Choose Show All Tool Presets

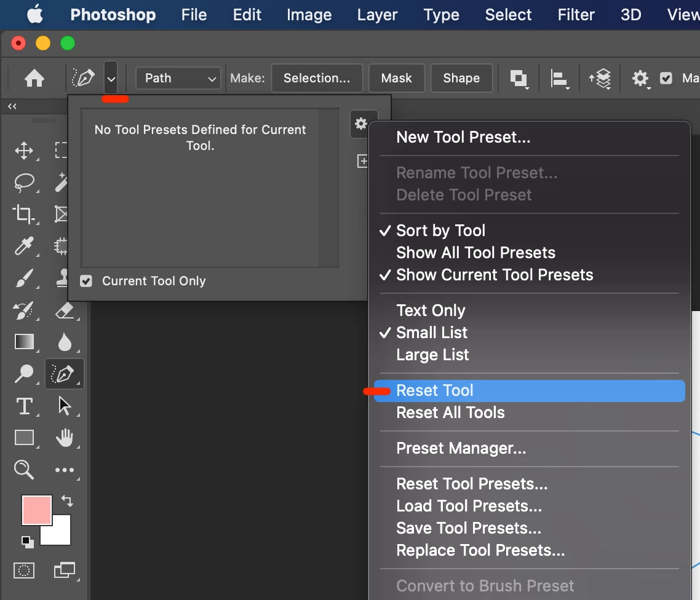(x=529, y=253)
